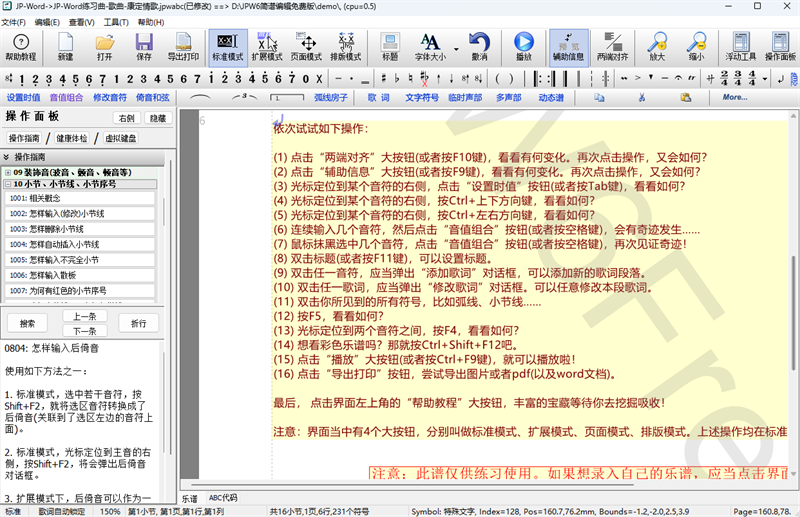Click the 帮助教程 help tutorial icon
This screenshot has height=517, width=800.
pyautogui.click(x=20, y=46)
